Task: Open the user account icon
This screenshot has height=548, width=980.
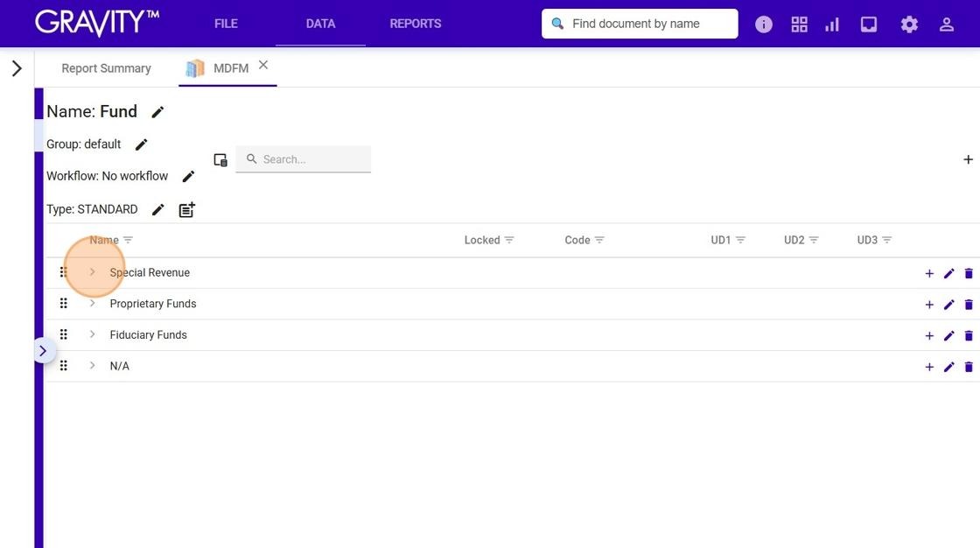Action: click(x=946, y=25)
